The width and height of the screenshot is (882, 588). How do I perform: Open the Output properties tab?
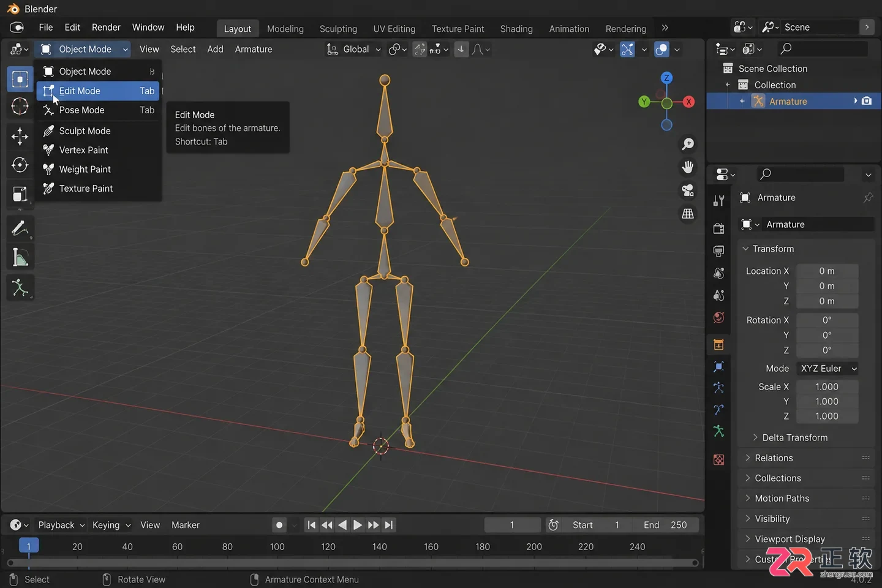tap(719, 251)
